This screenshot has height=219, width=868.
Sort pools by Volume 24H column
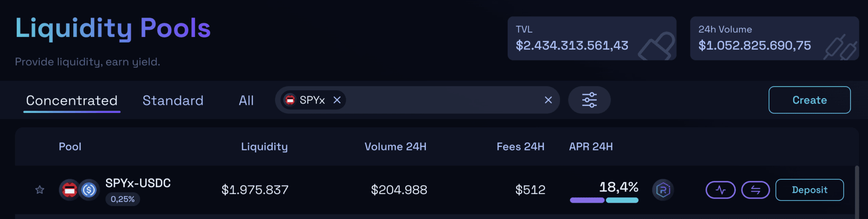click(395, 146)
